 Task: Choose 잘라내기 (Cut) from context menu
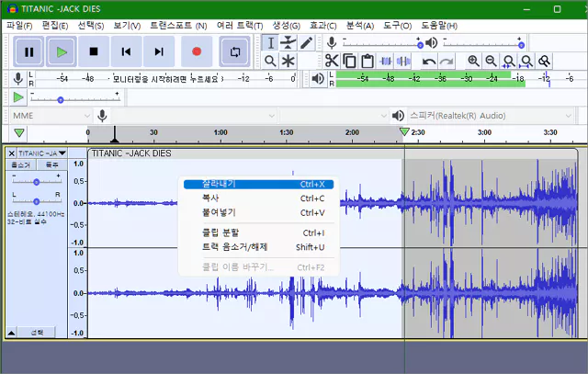tap(258, 184)
